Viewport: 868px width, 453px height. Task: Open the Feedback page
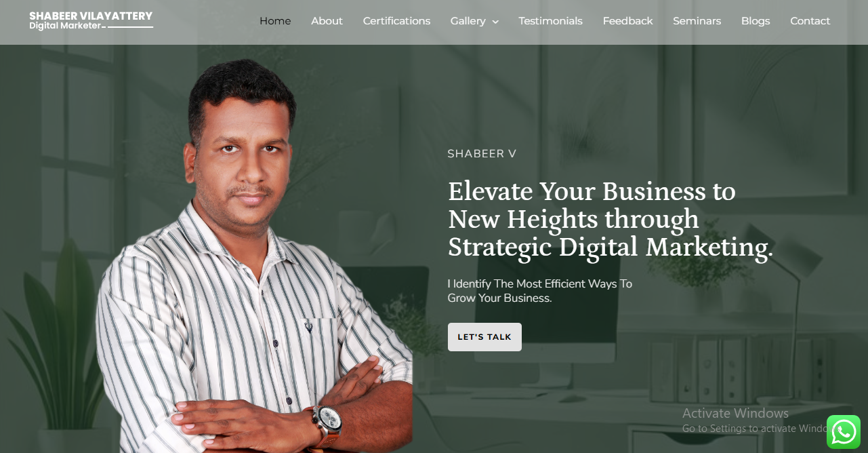pos(627,21)
